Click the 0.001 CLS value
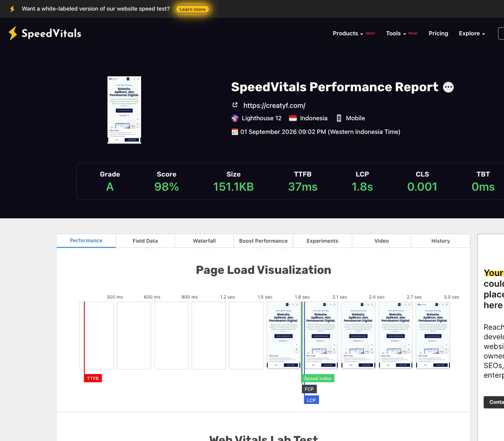 coord(422,187)
